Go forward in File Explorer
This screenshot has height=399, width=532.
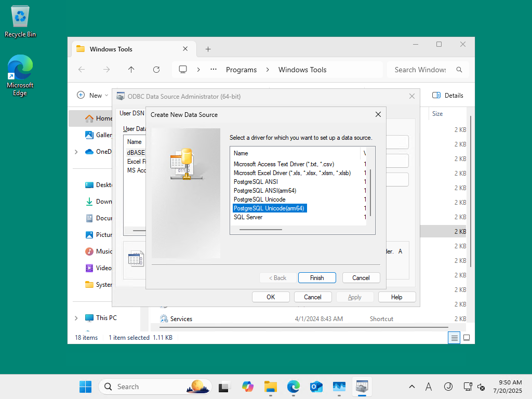coord(107,70)
